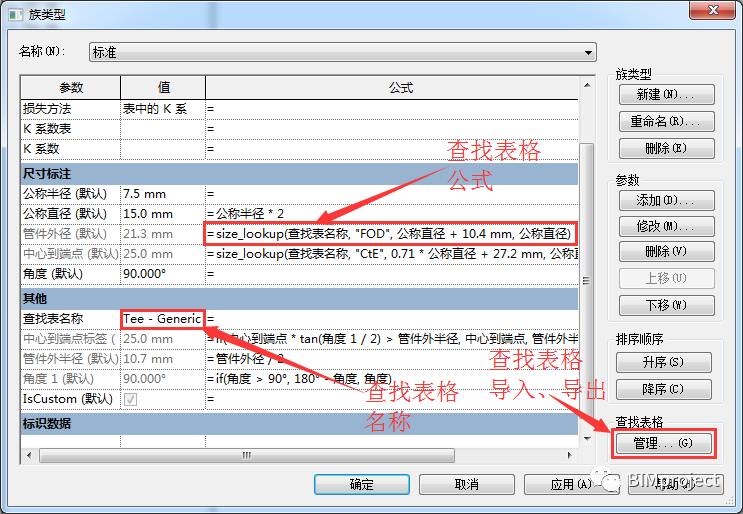This screenshot has width=743, height=514.
Task: Click the table's vertical scrollbar up arrow
Action: [587, 85]
